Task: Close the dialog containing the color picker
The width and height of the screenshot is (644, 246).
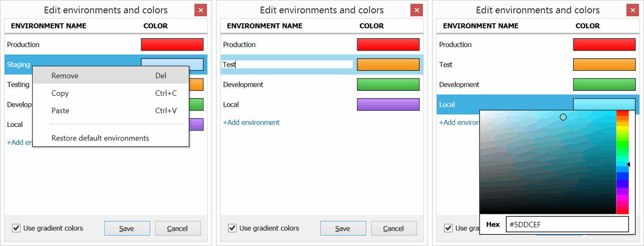Action: [632, 10]
